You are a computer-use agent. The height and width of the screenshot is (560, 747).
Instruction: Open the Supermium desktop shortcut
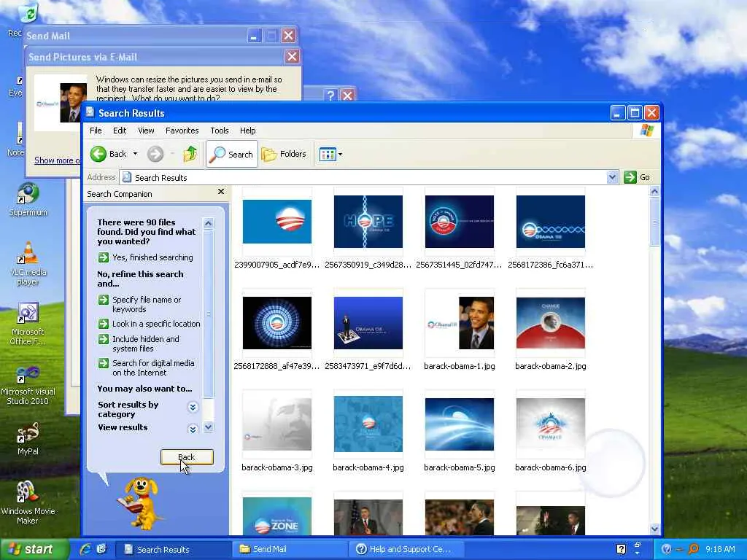pos(28,200)
